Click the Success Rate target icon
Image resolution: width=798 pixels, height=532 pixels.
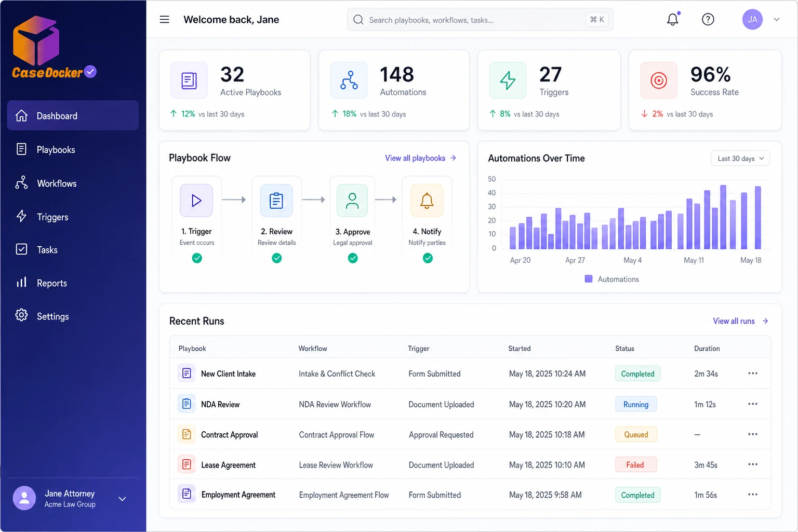click(659, 81)
